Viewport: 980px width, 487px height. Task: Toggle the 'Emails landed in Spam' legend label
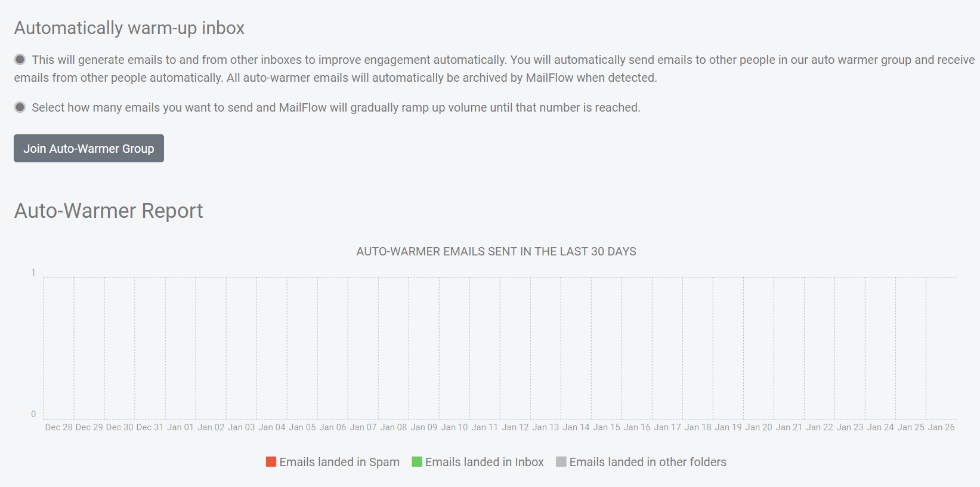tap(339, 462)
